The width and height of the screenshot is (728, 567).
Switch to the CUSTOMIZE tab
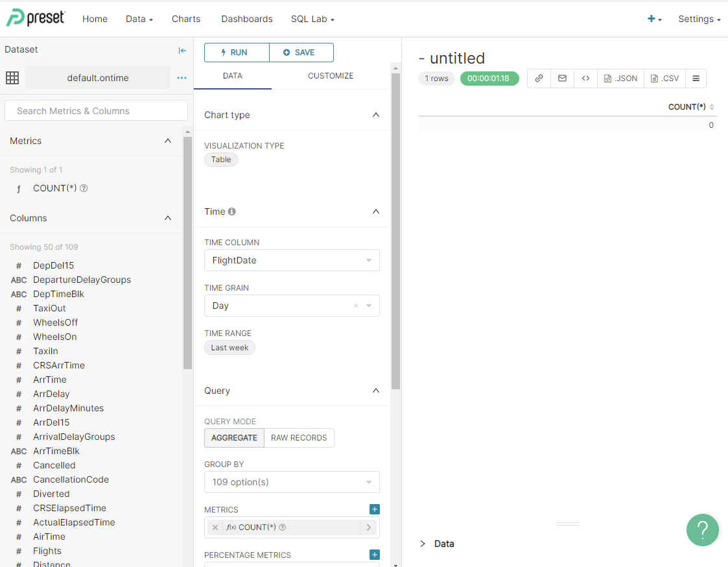click(x=331, y=76)
